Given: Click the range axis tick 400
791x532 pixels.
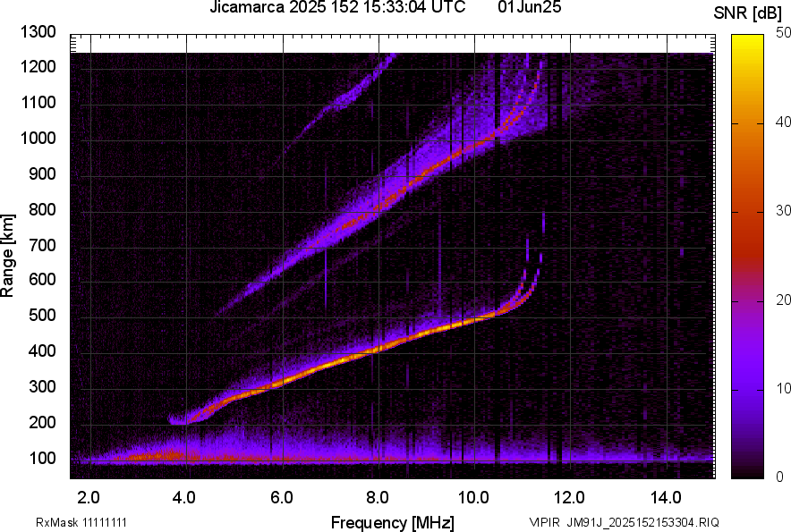Looking at the screenshot, I should tap(42, 351).
